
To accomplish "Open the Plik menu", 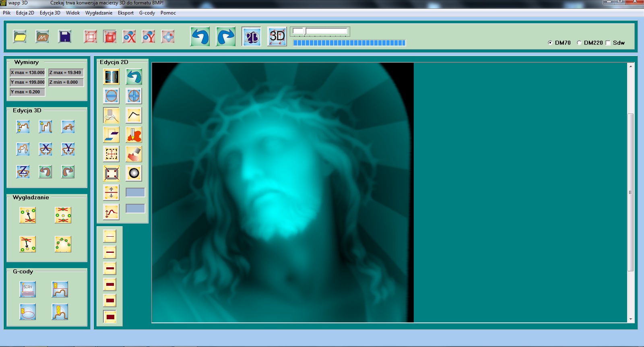I will click(x=7, y=13).
